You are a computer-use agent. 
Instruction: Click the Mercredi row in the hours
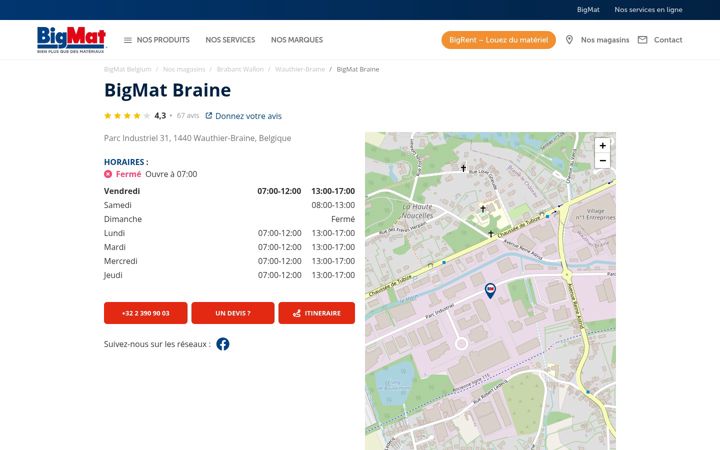pyautogui.click(x=229, y=261)
